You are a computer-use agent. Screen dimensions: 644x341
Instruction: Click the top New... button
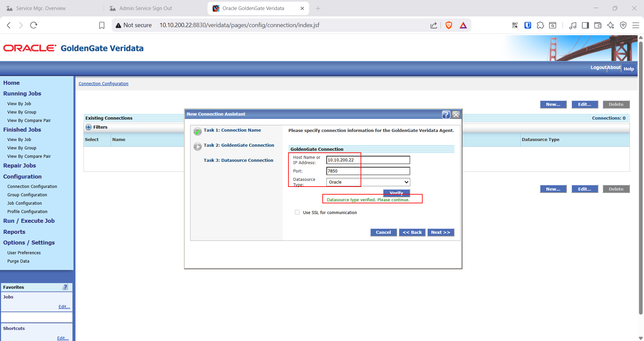point(553,105)
